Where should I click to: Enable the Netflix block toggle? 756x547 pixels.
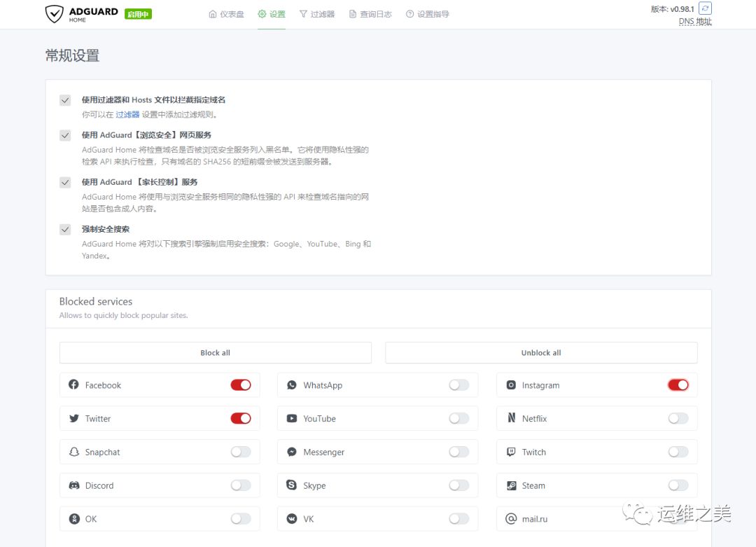pos(678,418)
